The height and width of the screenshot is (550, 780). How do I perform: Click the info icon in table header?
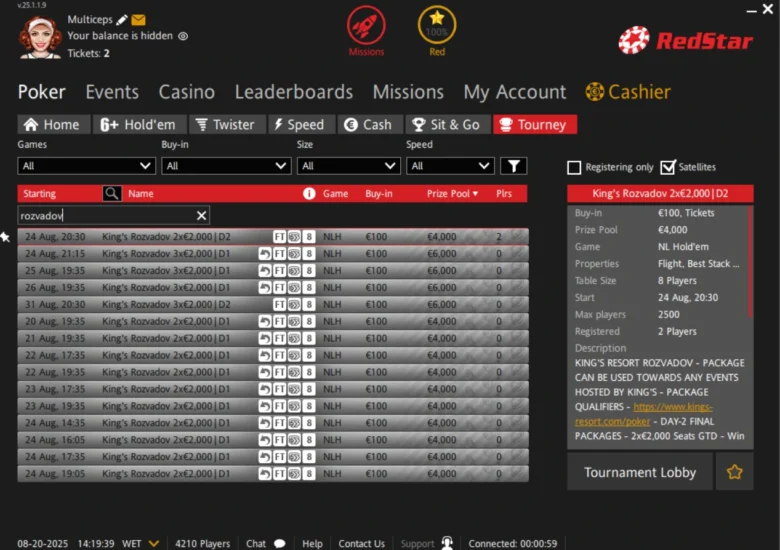[x=309, y=193]
